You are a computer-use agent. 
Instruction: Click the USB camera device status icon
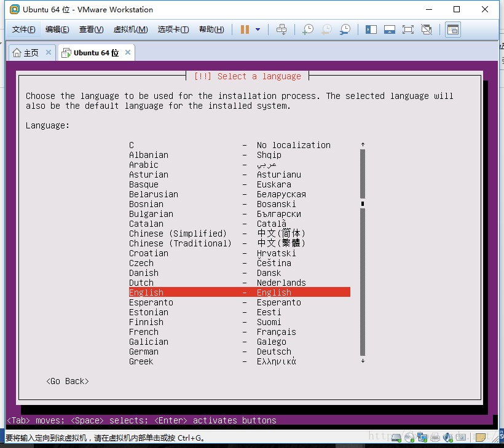pos(461,438)
